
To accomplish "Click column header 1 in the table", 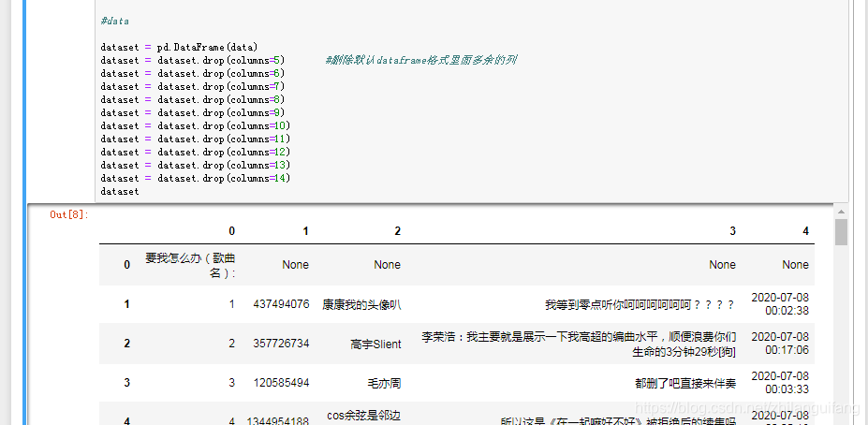I will coord(305,231).
